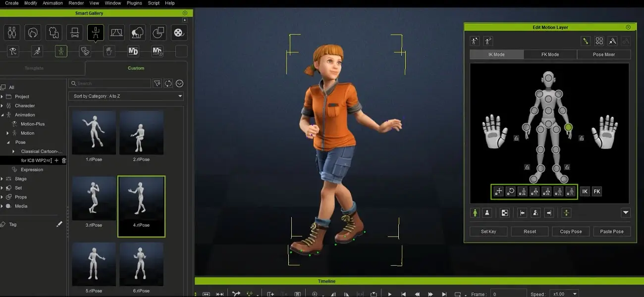
Task: Select the Cloth category icon
Action: [54, 33]
